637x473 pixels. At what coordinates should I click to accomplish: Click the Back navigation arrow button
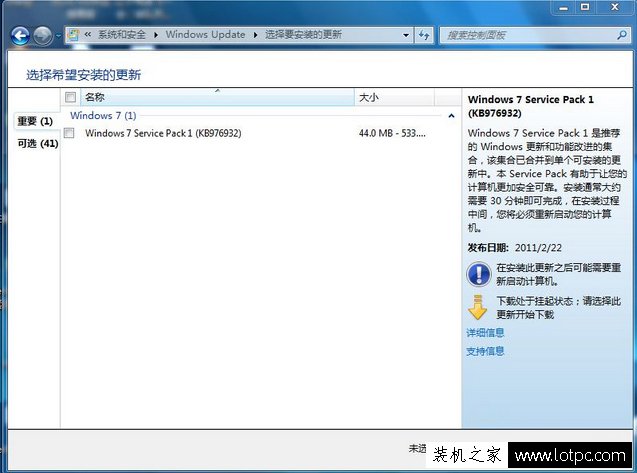20,36
